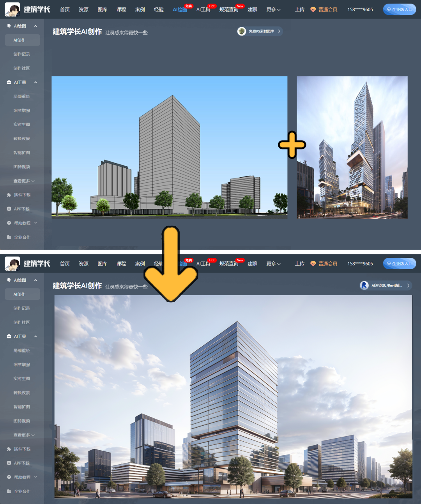Viewport: 421px width, 504px height.
Task: Go to 图库 in the upper page navbar
Action: [x=102, y=9]
